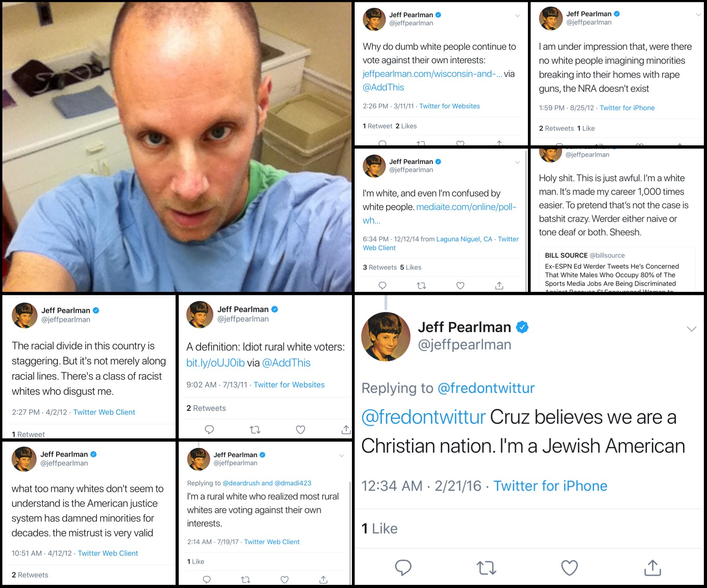Expand chevron menu on the Cruz tweet

692,329
